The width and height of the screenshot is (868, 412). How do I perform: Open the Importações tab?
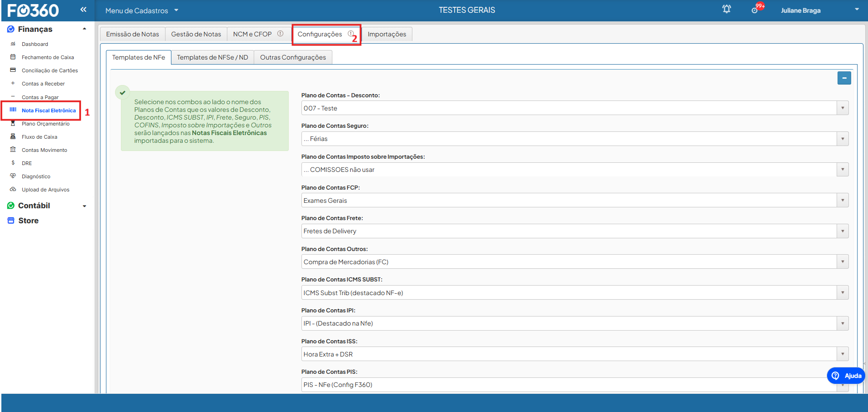(387, 34)
